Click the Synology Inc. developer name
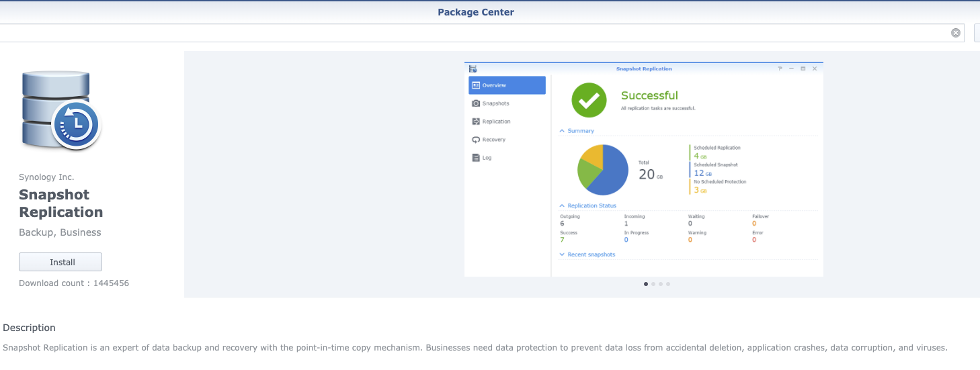This screenshot has height=370, width=980. 46,177
